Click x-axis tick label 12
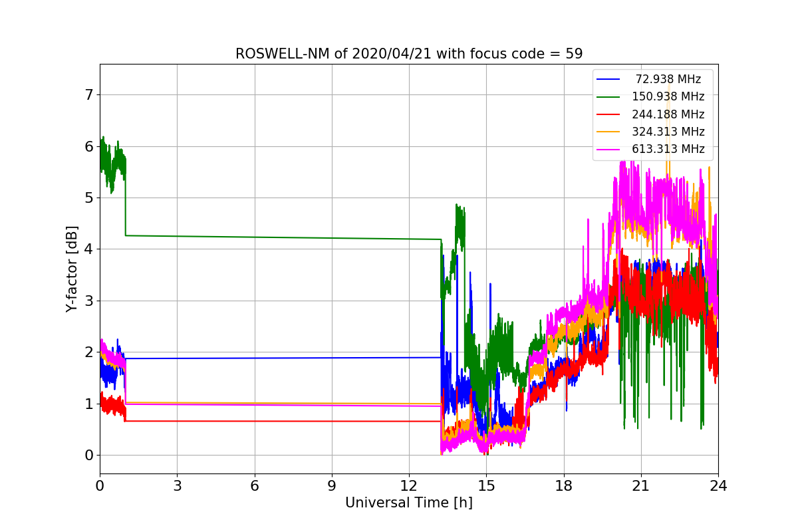 coord(409,486)
